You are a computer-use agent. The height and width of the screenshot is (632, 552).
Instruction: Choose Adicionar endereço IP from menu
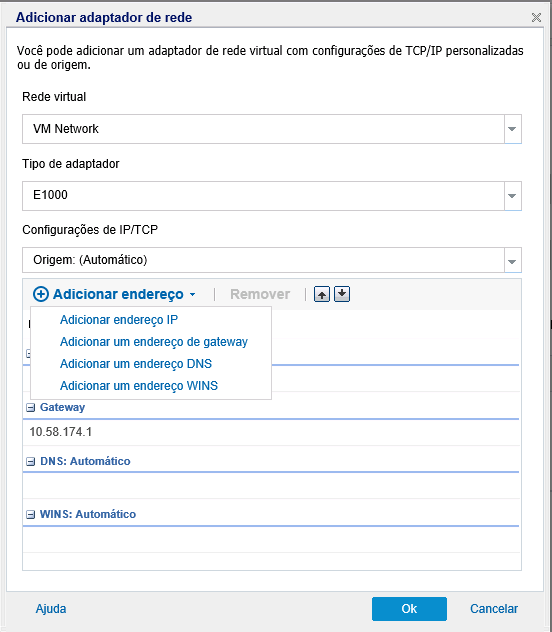[119, 320]
